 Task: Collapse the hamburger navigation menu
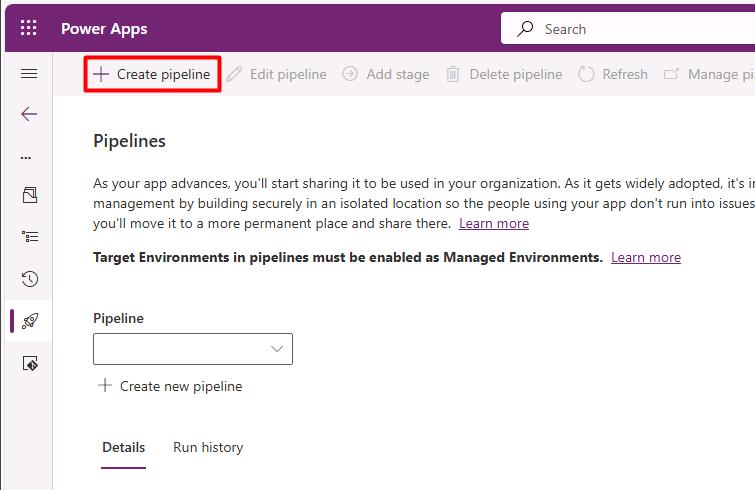(x=29, y=74)
